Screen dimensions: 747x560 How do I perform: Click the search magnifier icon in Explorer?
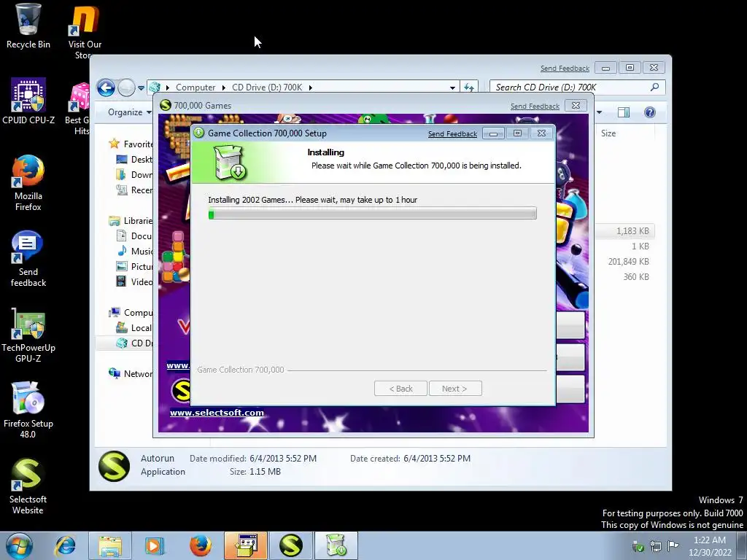(654, 87)
